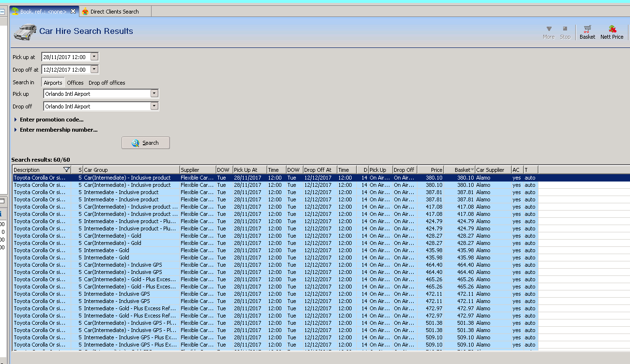The height and width of the screenshot is (364, 630).
Task: Sort by the Car Supplier column header
Action: (493, 170)
